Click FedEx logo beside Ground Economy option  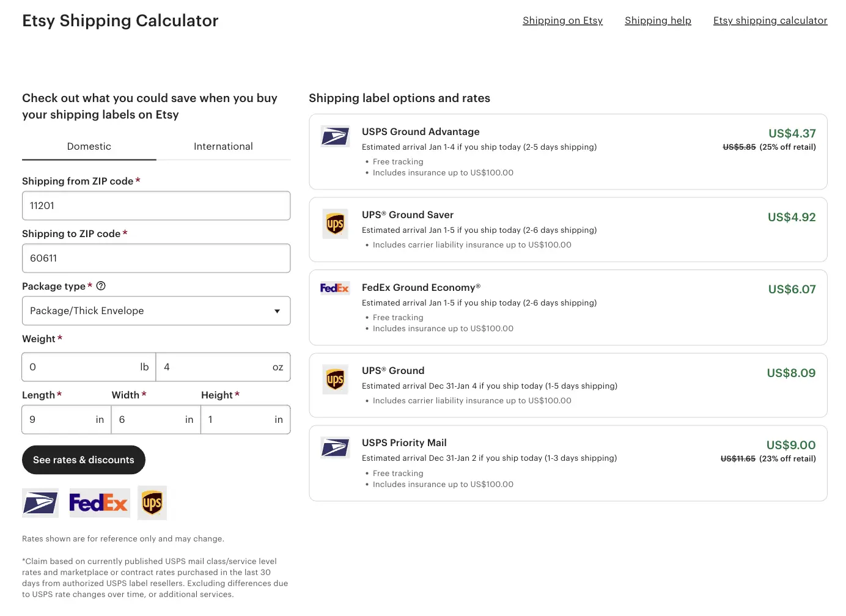coord(334,288)
